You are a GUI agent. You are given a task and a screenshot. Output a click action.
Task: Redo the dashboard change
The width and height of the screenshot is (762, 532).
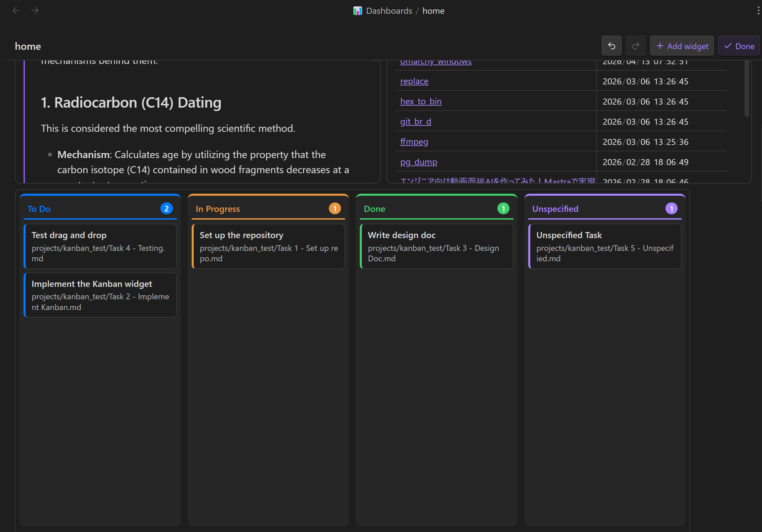pyautogui.click(x=636, y=46)
